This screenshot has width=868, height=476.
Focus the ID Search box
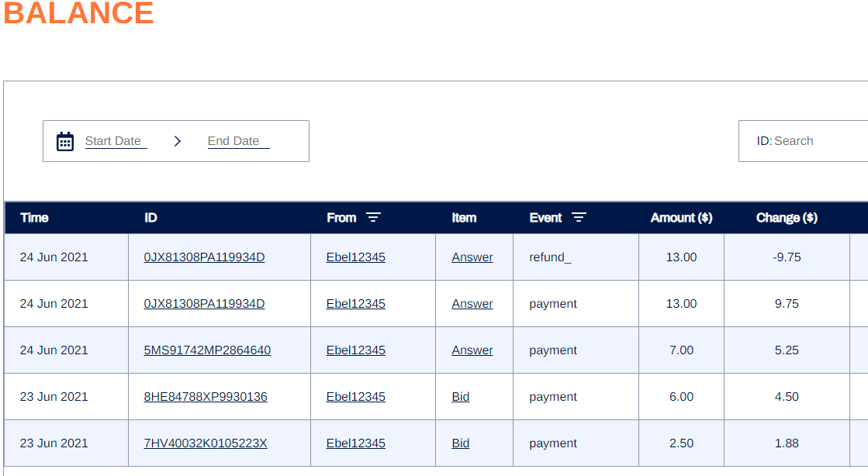pos(804,141)
